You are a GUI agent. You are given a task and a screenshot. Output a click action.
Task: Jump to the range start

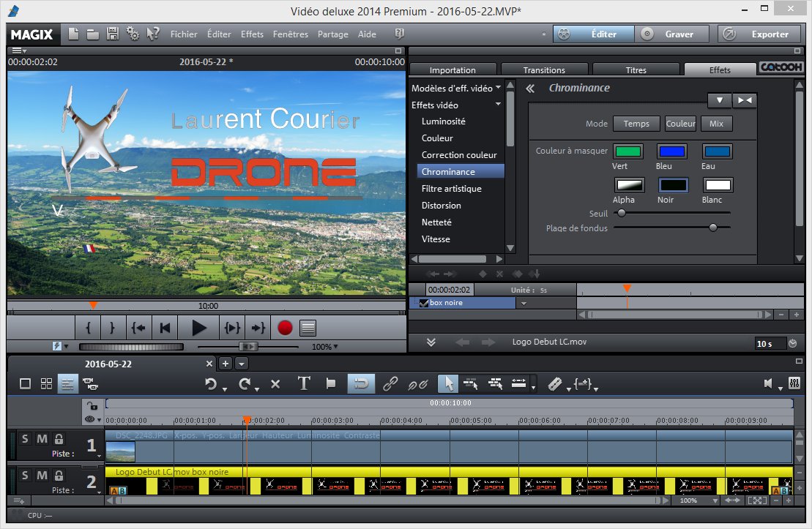click(138, 328)
